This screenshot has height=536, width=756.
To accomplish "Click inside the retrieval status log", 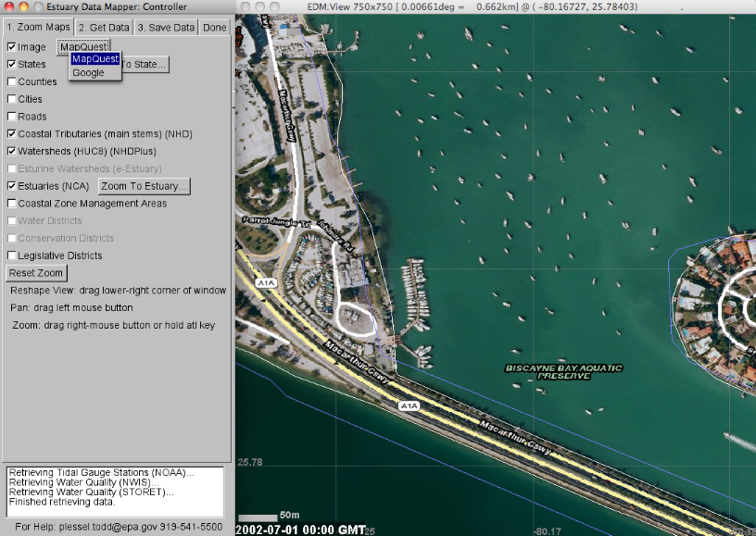I will (x=111, y=491).
